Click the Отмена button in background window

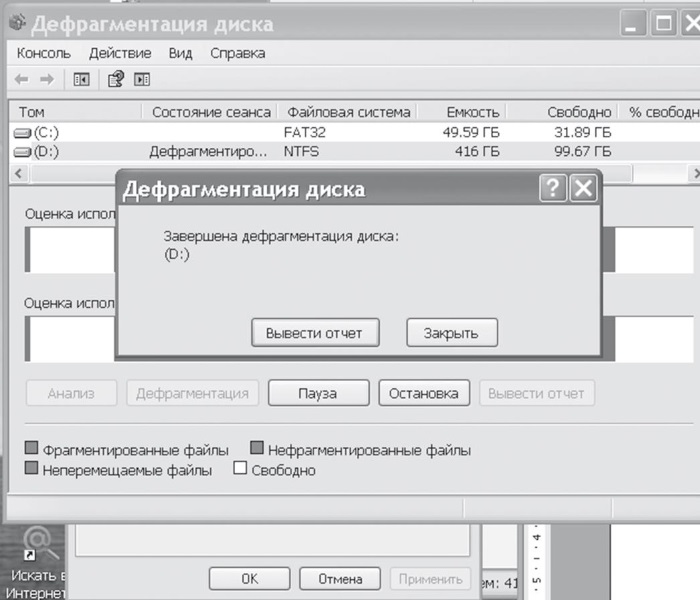coord(340,578)
